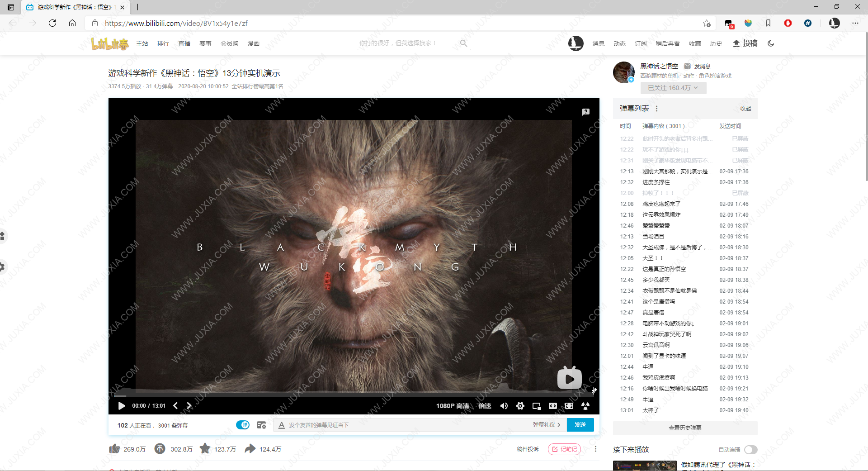The width and height of the screenshot is (868, 471).
Task: Click the previous chevron in the player bar
Action: pyautogui.click(x=175, y=406)
